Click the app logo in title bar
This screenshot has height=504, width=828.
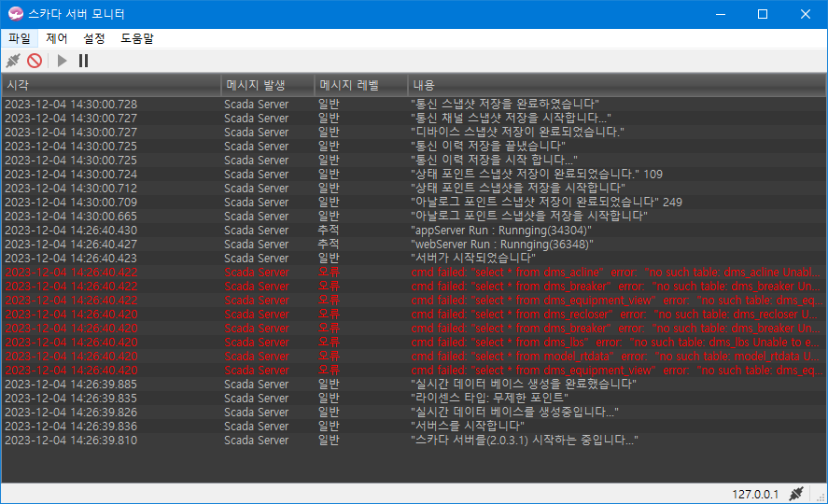pyautogui.click(x=15, y=14)
